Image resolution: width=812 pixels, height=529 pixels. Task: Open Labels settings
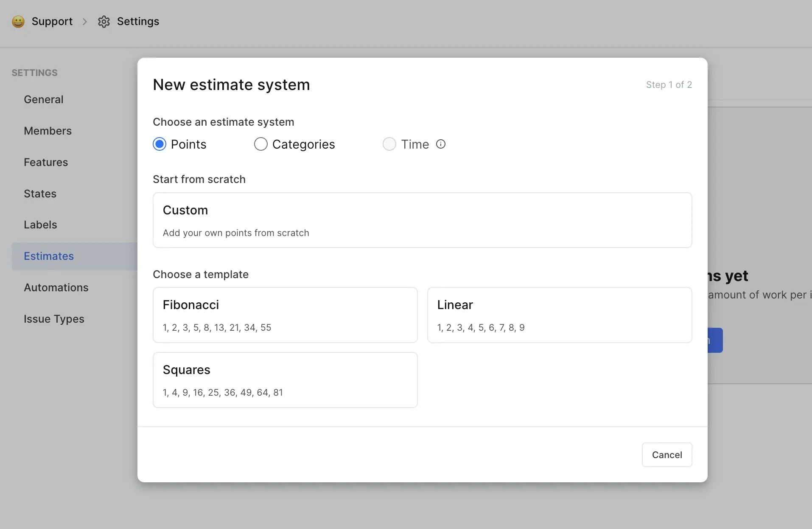point(40,224)
